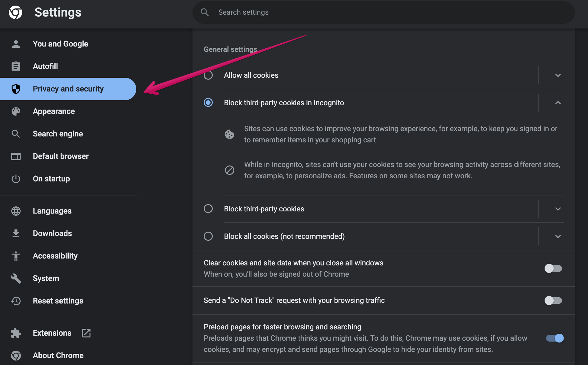This screenshot has height=365, width=588.
Task: Expand the Allow all cookies details chevron
Action: pos(558,75)
